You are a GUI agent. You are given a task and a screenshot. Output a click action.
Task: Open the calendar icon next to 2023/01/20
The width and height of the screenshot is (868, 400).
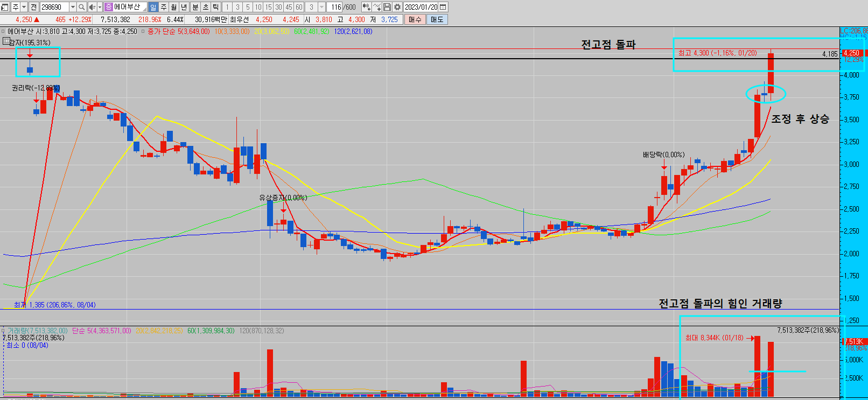[x=443, y=7]
